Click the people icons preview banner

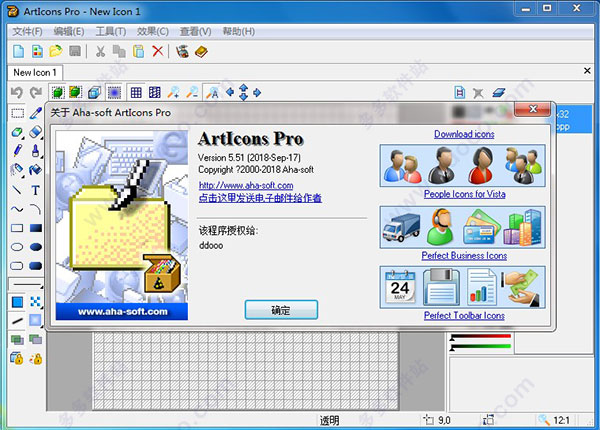coord(462,166)
